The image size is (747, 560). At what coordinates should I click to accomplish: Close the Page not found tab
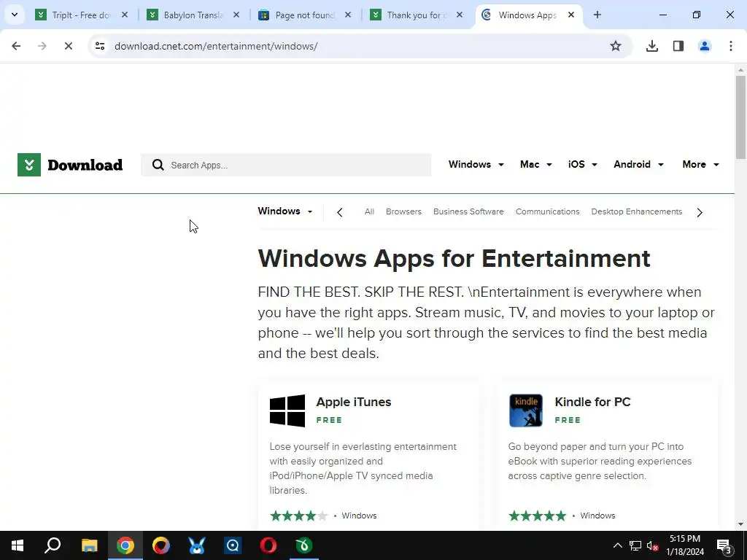click(x=348, y=15)
